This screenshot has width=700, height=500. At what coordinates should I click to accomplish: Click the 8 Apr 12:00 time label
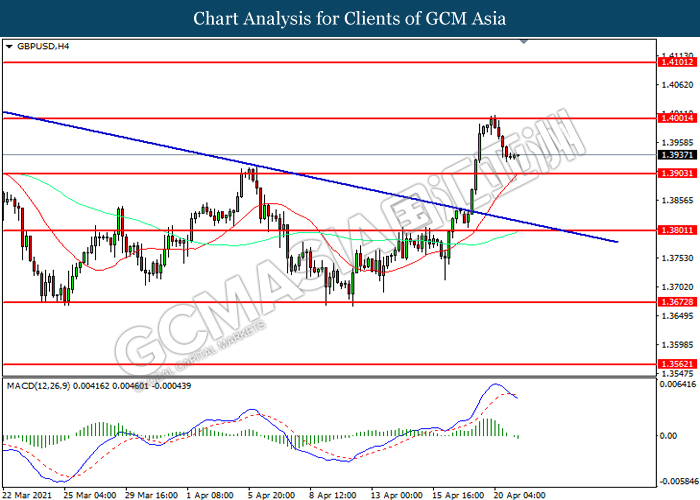coord(333,495)
